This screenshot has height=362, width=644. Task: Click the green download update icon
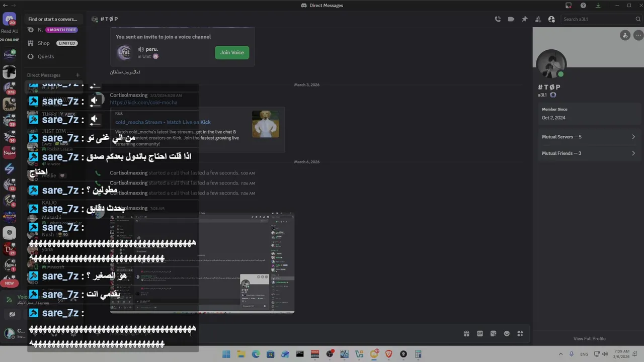coord(598,6)
